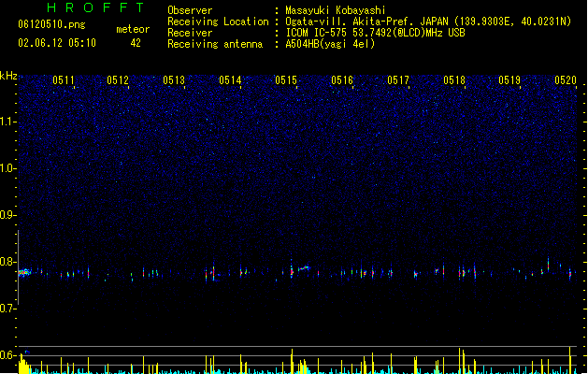The image size is (588, 374).
Task: Click the bright echo cluster at spectrogram start
Action: coord(24,272)
